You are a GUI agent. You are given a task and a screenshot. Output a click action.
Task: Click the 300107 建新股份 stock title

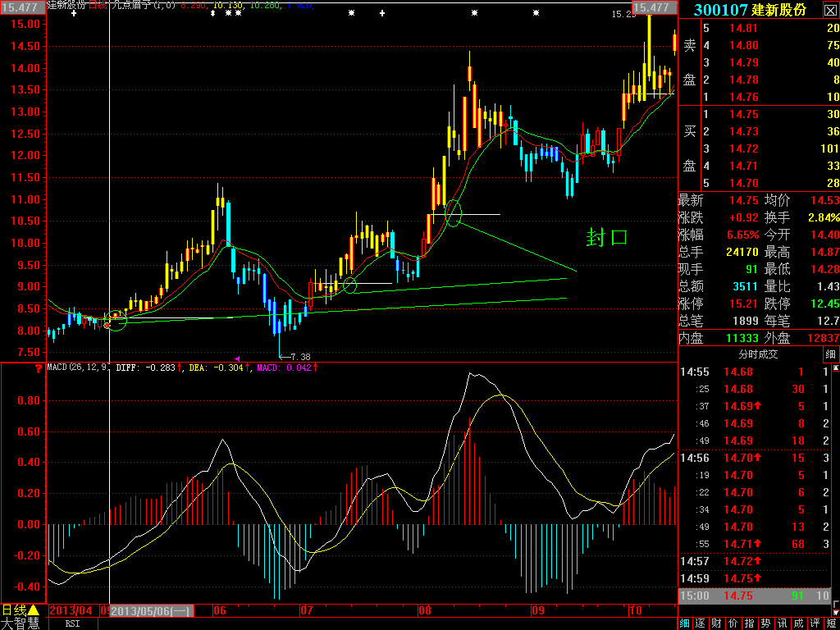point(750,9)
